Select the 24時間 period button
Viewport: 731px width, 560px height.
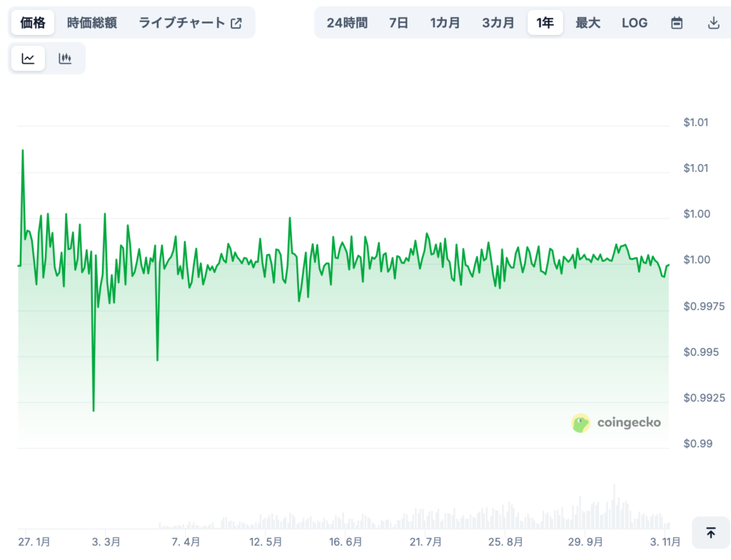tap(346, 22)
